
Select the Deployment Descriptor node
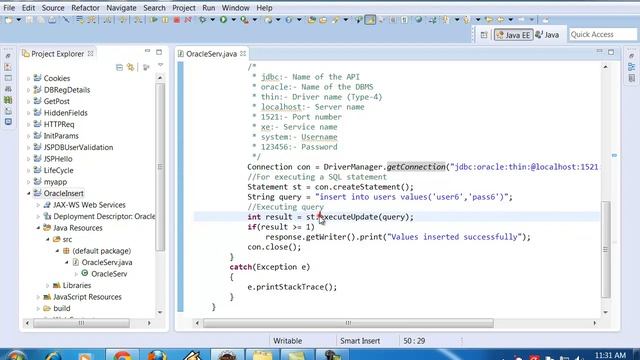point(104,216)
